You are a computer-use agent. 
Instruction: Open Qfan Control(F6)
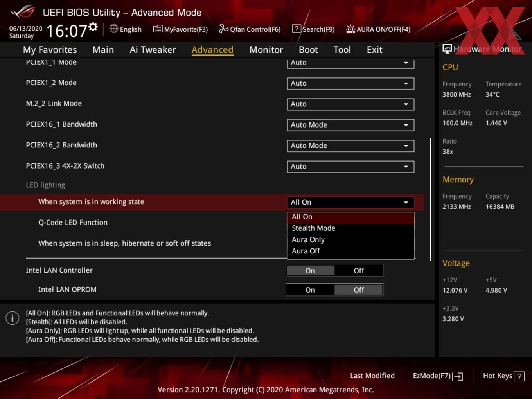[x=250, y=29]
